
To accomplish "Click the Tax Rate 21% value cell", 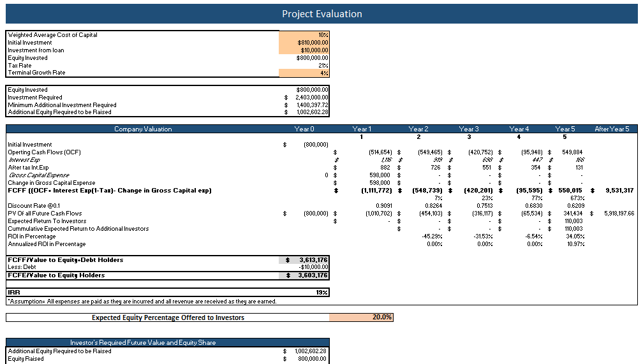I will point(304,65).
